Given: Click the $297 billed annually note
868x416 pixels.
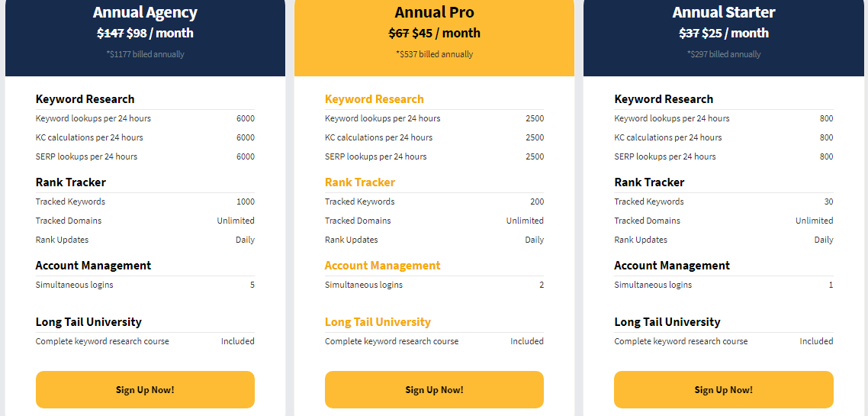Looking at the screenshot, I should (x=723, y=54).
